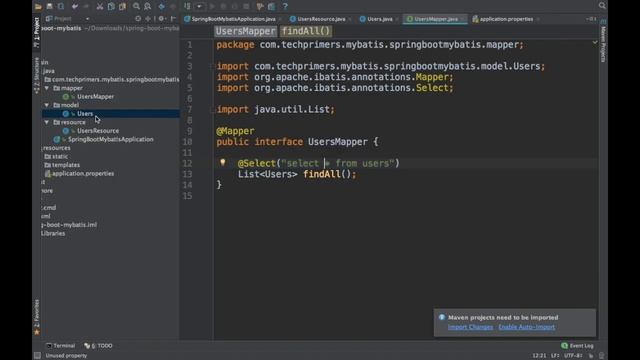
Task: Click the Cut scissors icon
Action: click(x=100, y=6)
